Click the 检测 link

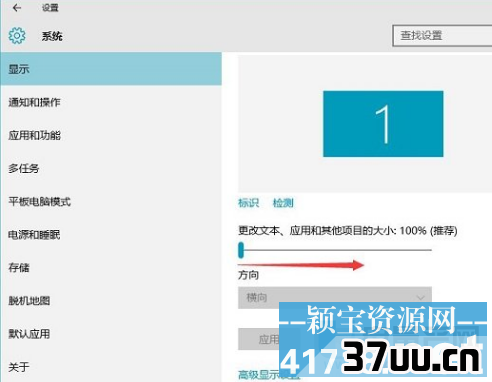tap(283, 203)
